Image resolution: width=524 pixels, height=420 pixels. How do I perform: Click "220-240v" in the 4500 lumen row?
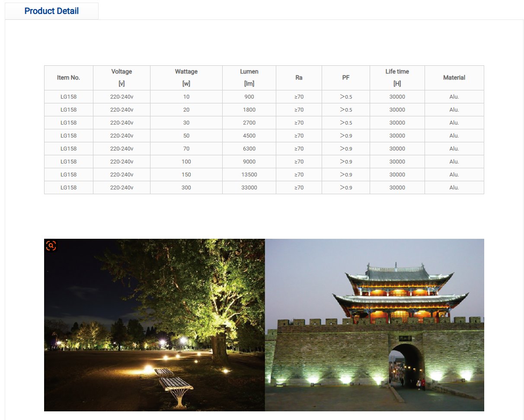tap(121, 136)
